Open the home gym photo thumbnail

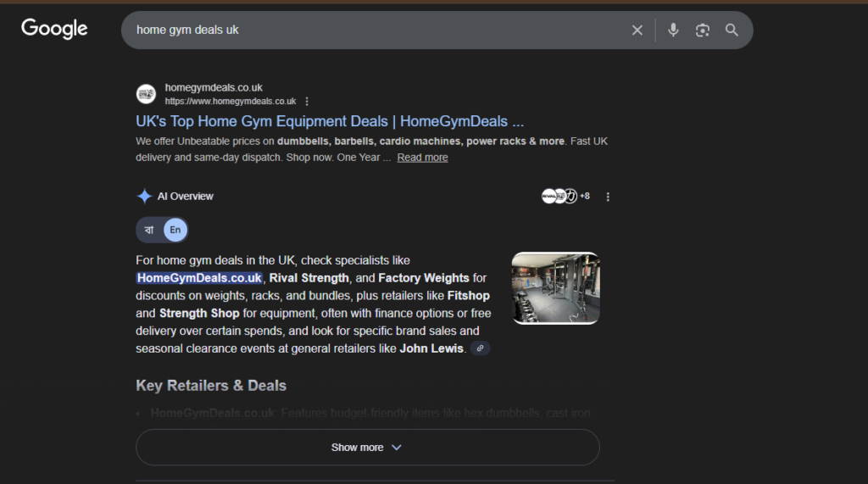click(556, 288)
